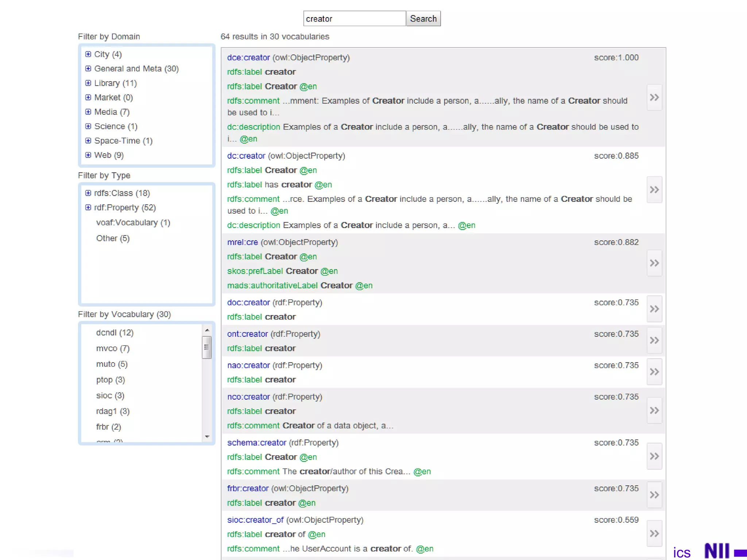Filter by sioc vocabulary
Image resolution: width=747 pixels, height=560 pixels.
[110, 395]
